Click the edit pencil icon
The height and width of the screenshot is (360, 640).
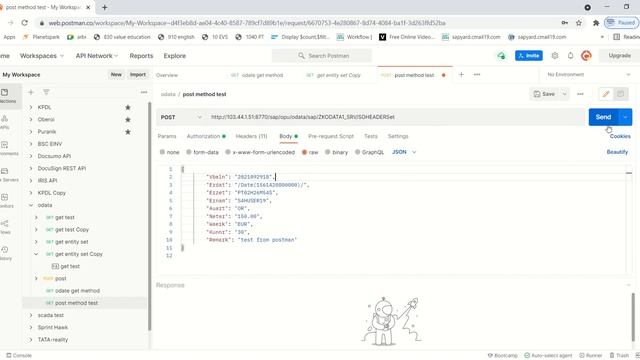(x=606, y=94)
